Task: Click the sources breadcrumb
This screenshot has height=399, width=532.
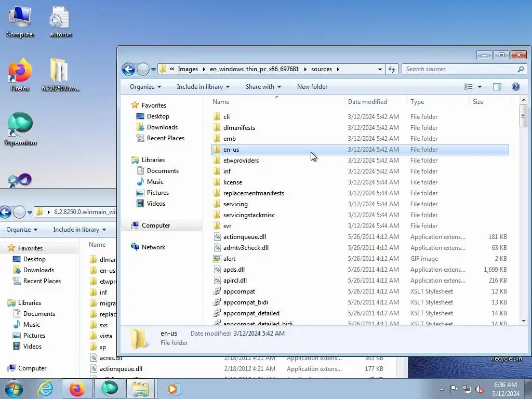Action: [321, 69]
